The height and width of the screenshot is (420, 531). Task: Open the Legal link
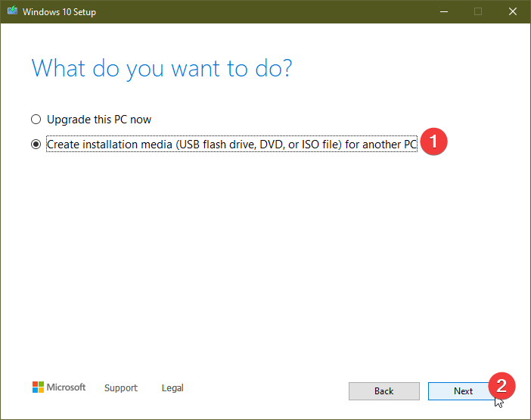coord(172,387)
